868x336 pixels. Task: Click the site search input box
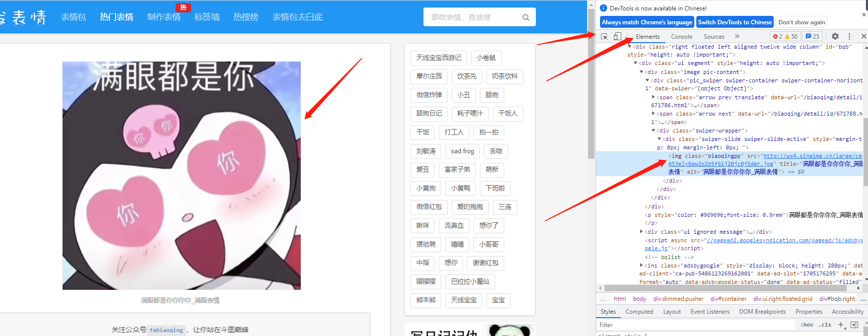pos(473,17)
